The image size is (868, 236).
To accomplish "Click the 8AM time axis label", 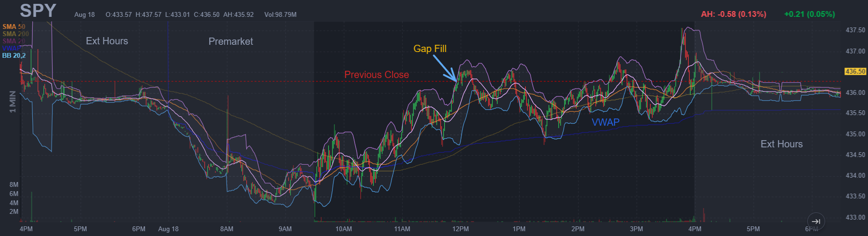I will click(x=227, y=229).
